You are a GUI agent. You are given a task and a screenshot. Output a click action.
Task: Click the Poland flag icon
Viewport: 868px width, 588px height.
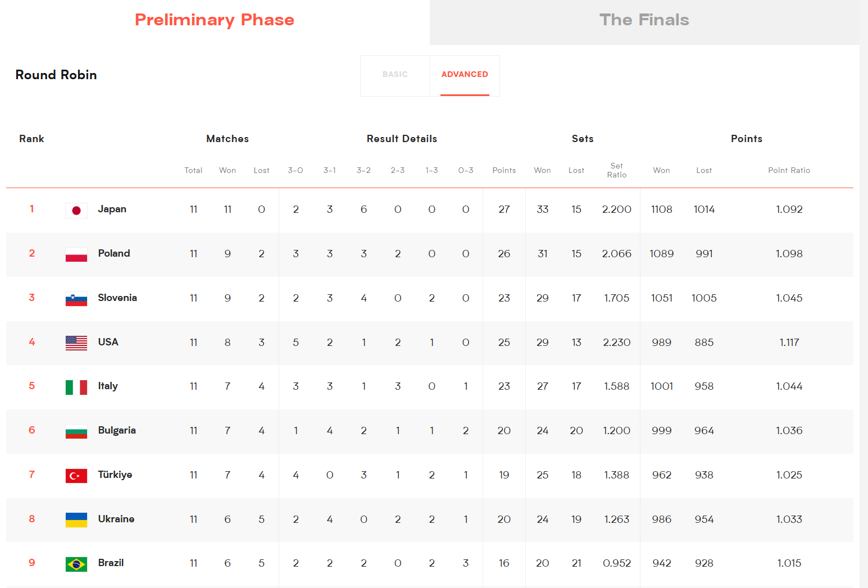pyautogui.click(x=76, y=255)
